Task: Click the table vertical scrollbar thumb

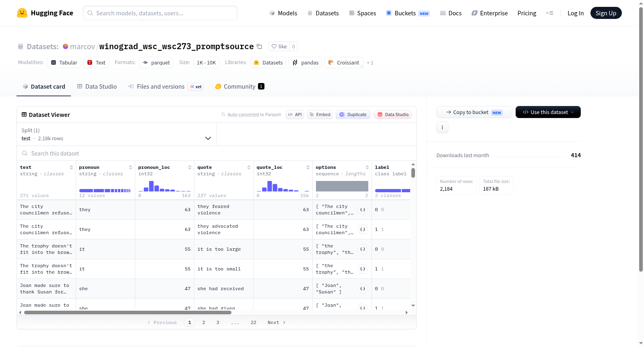Action: pyautogui.click(x=413, y=173)
